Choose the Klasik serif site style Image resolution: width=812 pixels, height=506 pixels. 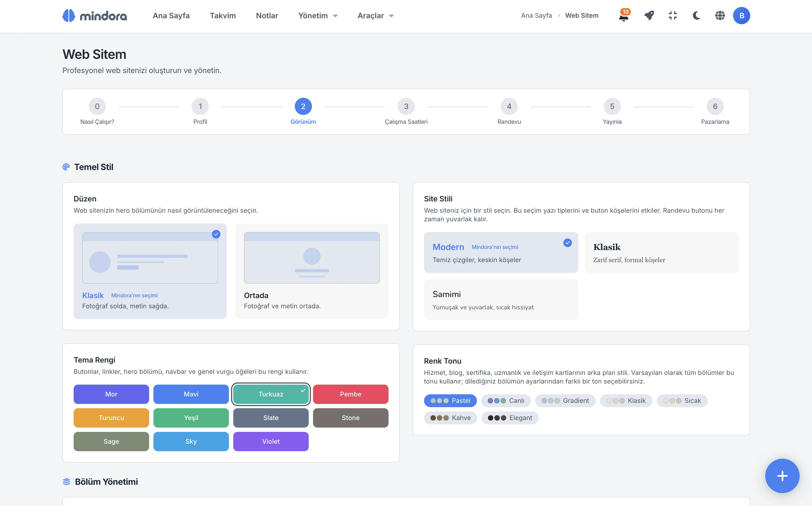click(x=661, y=252)
